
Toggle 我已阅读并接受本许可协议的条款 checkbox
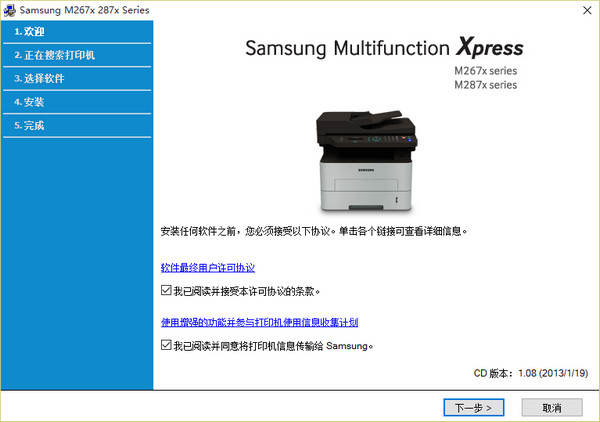[166, 290]
